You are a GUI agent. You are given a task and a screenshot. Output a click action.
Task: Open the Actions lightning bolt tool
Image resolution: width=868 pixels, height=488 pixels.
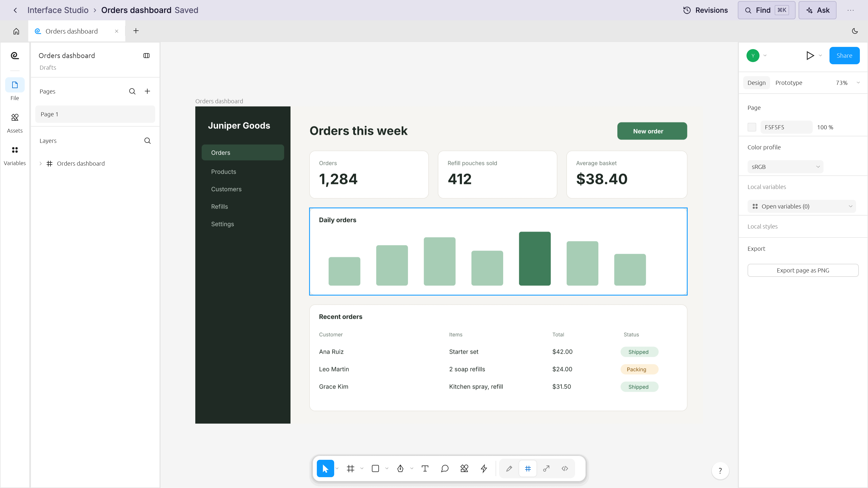tap(484, 468)
